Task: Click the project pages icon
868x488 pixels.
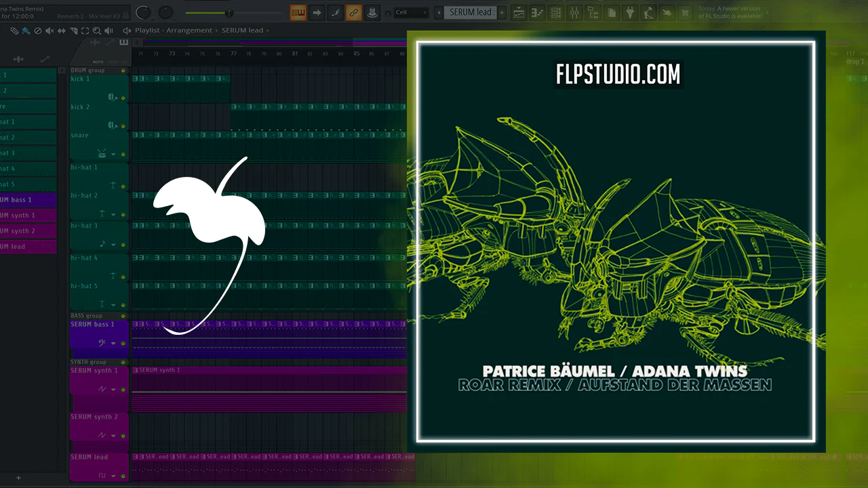Action: [612, 12]
